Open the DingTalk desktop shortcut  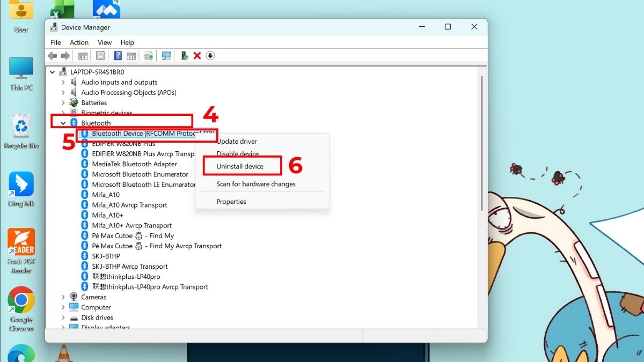pyautogui.click(x=21, y=189)
